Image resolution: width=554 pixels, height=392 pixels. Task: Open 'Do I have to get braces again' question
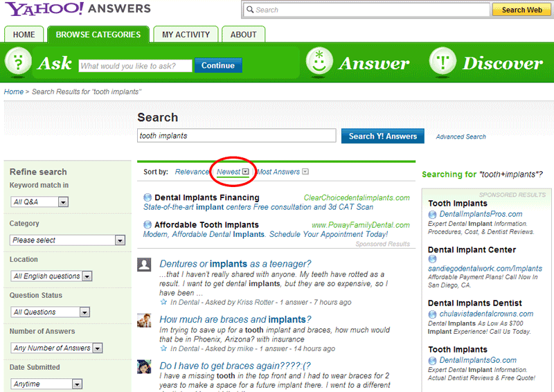point(235,366)
